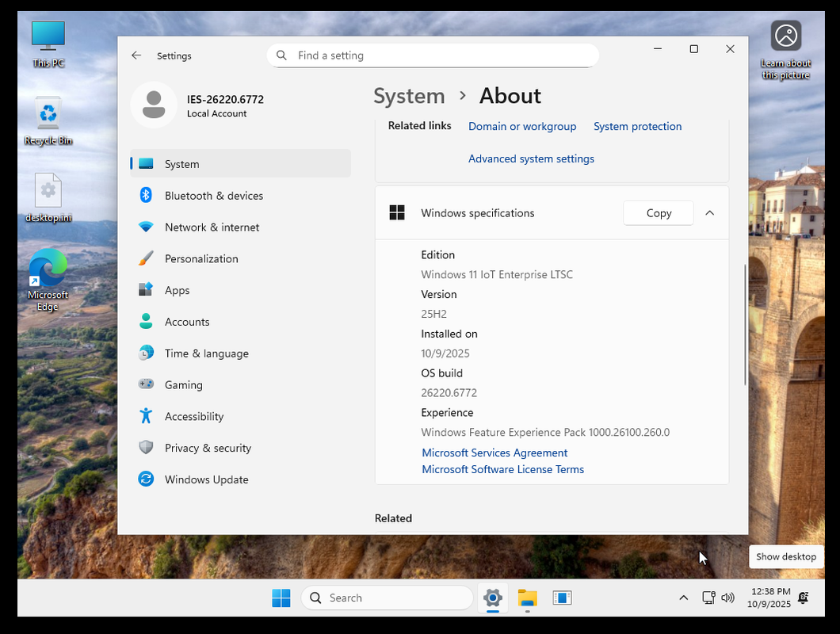The width and height of the screenshot is (840, 634).
Task: Open Domain or workgroup link
Action: [522, 126]
